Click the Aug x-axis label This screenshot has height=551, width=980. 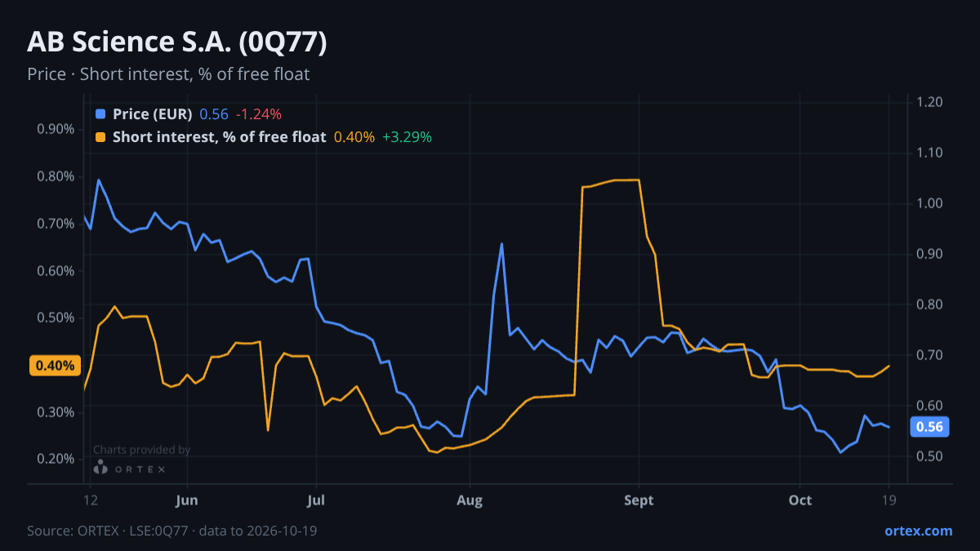[x=469, y=500]
